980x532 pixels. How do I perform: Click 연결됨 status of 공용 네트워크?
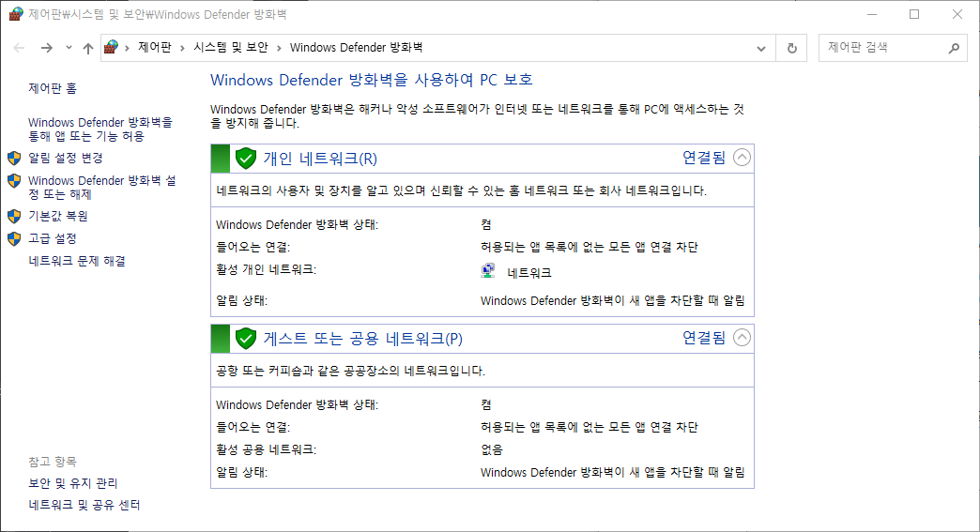pyautogui.click(x=704, y=338)
